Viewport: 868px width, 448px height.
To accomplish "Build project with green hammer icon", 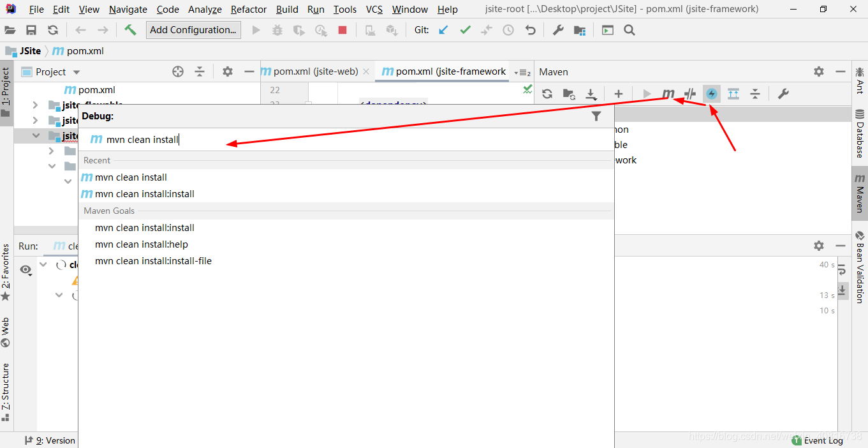I will [x=130, y=30].
